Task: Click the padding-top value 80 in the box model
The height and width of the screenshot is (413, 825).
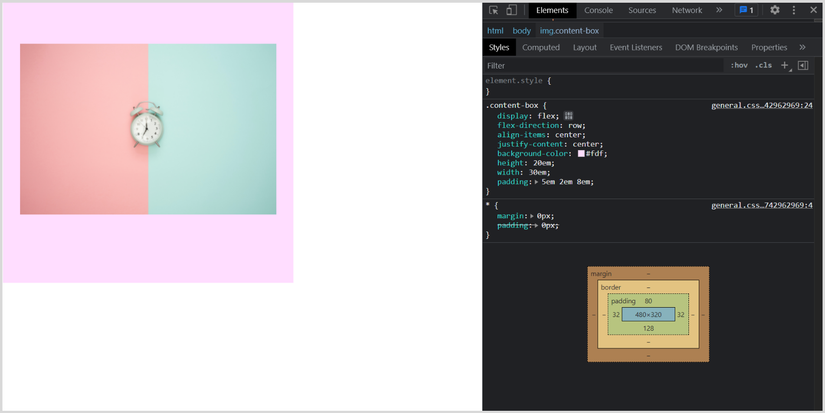Action: [648, 301]
